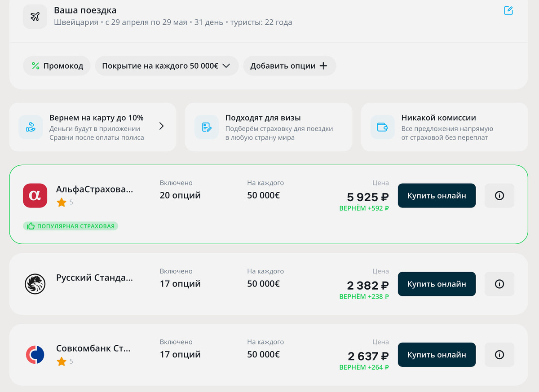Click the Совкомбанк Страхование logo

coord(35,354)
